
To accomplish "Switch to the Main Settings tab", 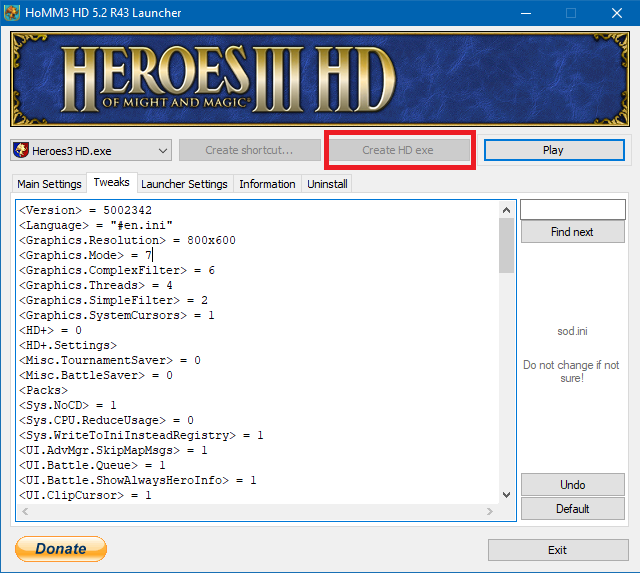I will (x=49, y=184).
